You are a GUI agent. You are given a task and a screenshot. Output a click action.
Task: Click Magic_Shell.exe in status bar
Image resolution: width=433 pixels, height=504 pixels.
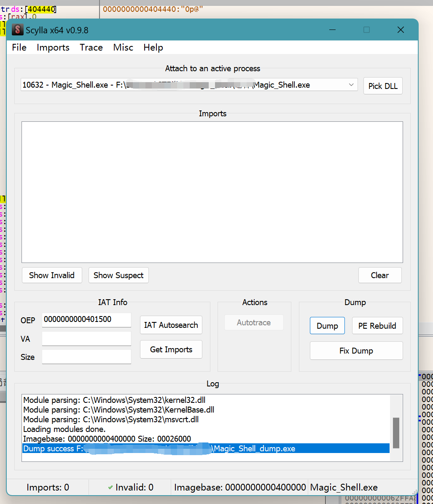click(x=344, y=487)
